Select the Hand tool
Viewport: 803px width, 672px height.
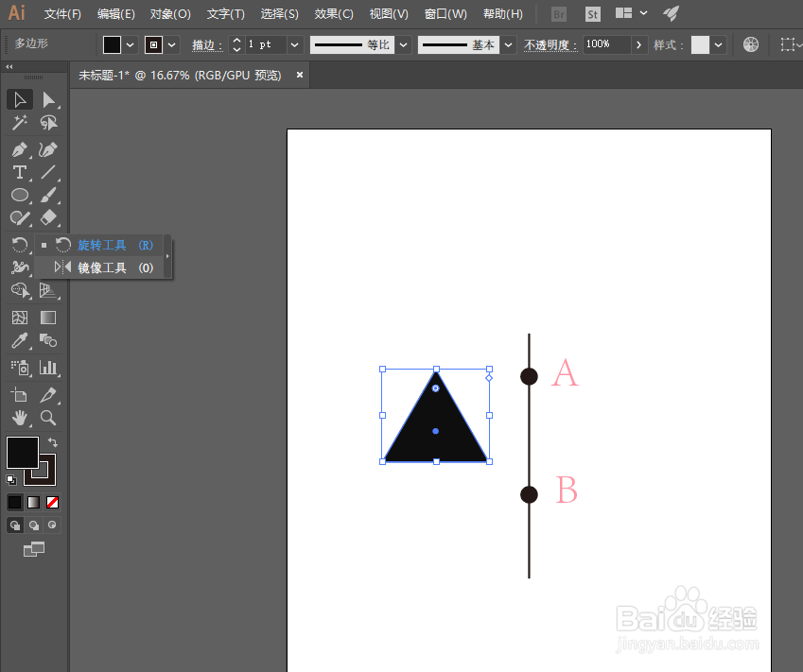coord(20,418)
